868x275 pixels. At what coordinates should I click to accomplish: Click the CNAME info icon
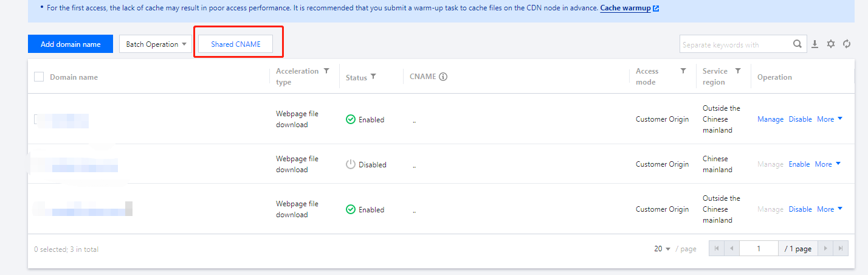coord(443,77)
